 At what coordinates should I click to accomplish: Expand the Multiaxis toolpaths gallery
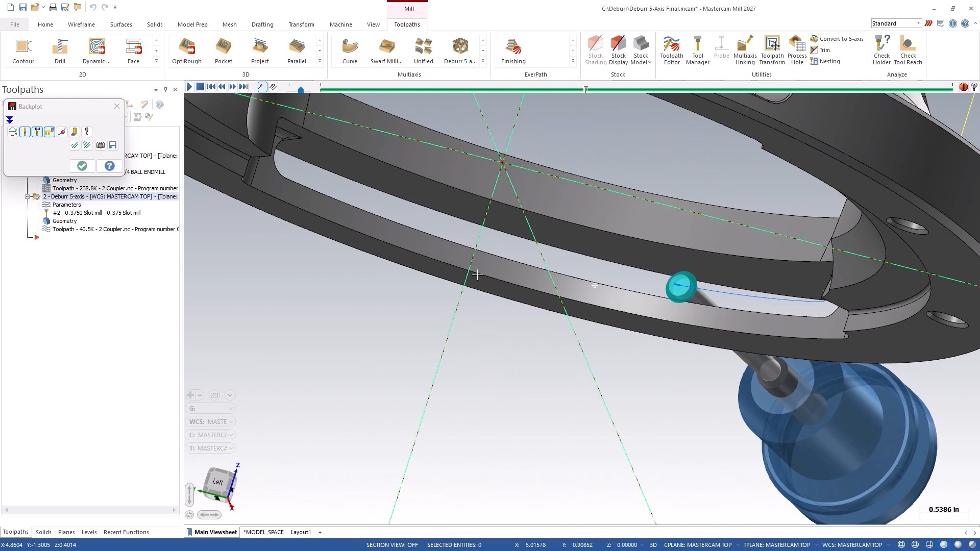pyautogui.click(x=483, y=61)
